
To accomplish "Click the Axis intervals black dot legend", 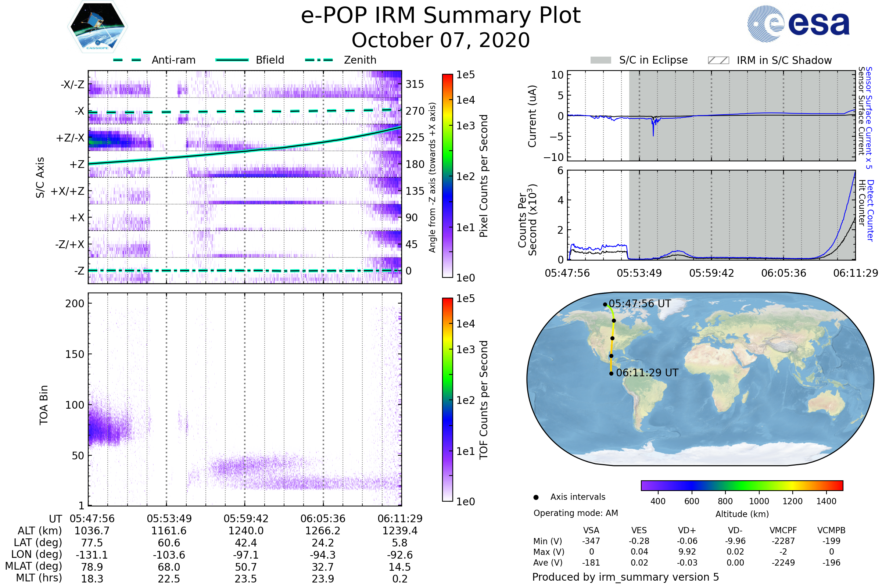I will pos(536,498).
